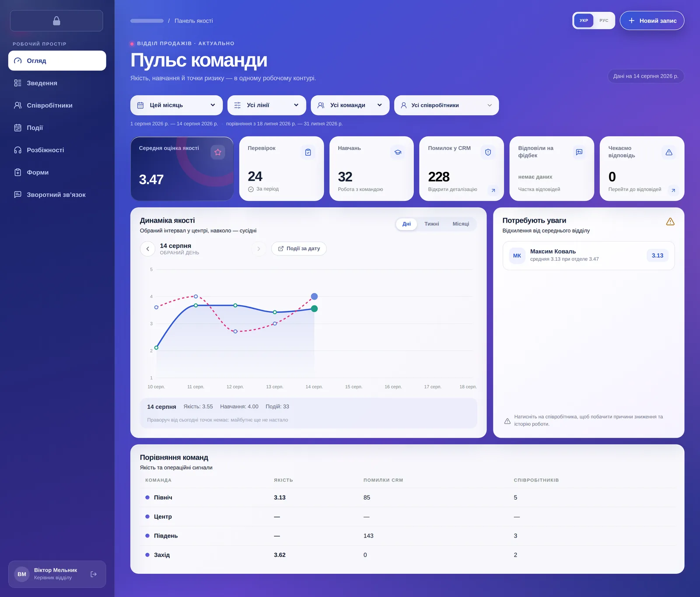The image size is (700, 597).
Task: Open the Максим Коваль employee card
Action: coord(588,255)
